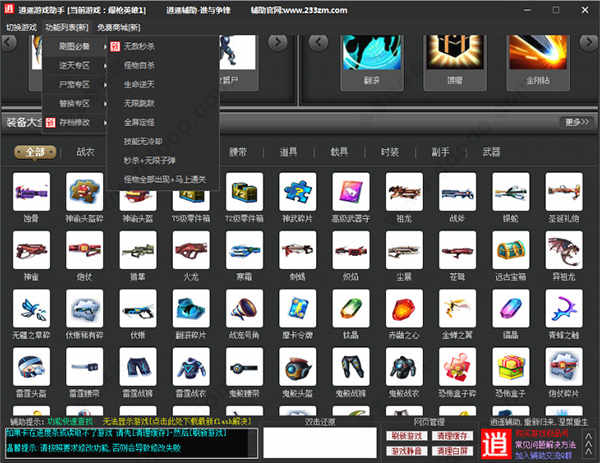The height and width of the screenshot is (463, 600).
Task: Select the 神谕头盔碎 icon
Action: pyautogui.click(x=85, y=192)
